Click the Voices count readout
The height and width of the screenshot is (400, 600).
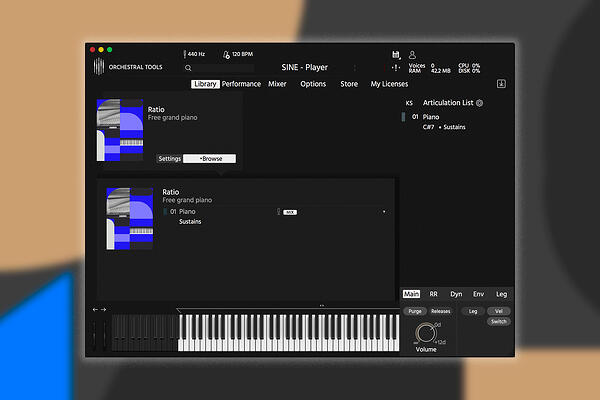point(421,66)
